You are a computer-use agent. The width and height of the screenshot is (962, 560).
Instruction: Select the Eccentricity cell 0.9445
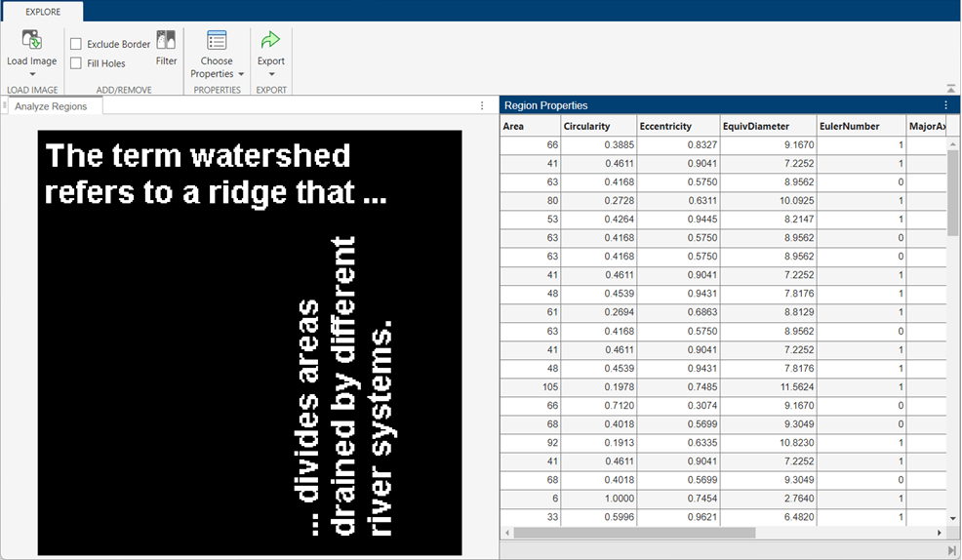[678, 219]
